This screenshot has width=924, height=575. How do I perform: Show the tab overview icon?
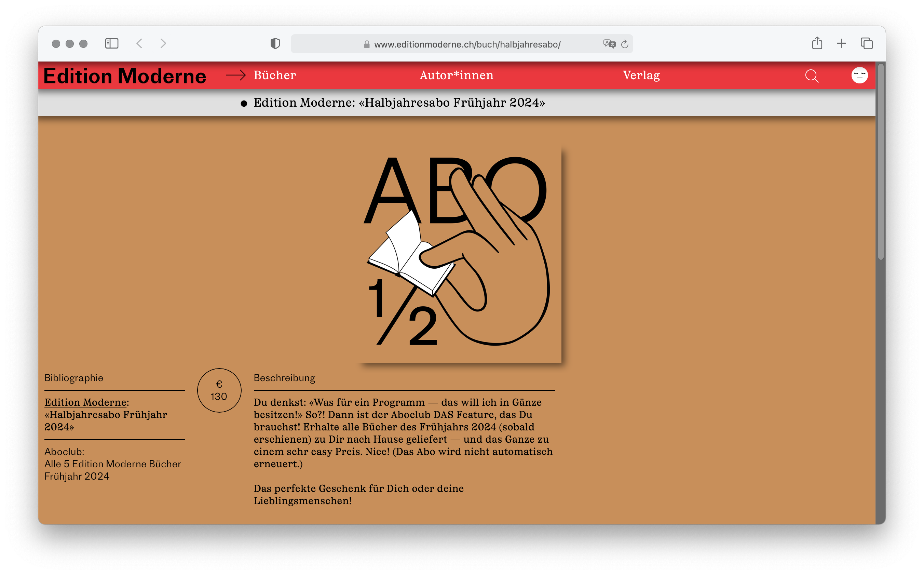pyautogui.click(x=867, y=43)
